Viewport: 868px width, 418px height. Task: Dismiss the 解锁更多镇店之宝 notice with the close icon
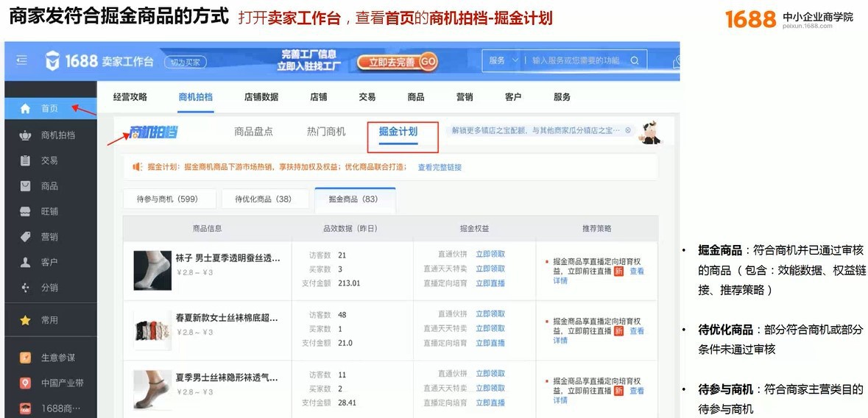(628, 131)
